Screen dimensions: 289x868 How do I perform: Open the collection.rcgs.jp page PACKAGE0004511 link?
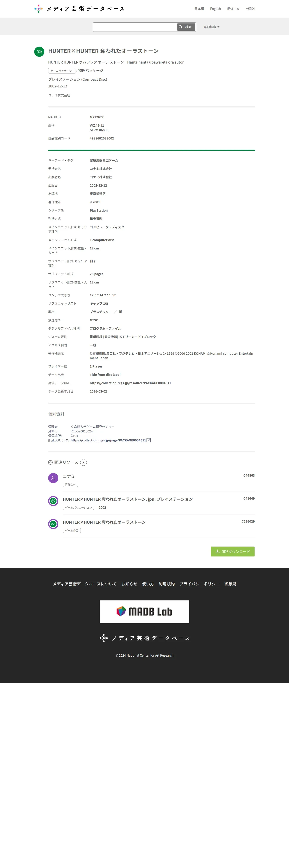click(x=108, y=440)
